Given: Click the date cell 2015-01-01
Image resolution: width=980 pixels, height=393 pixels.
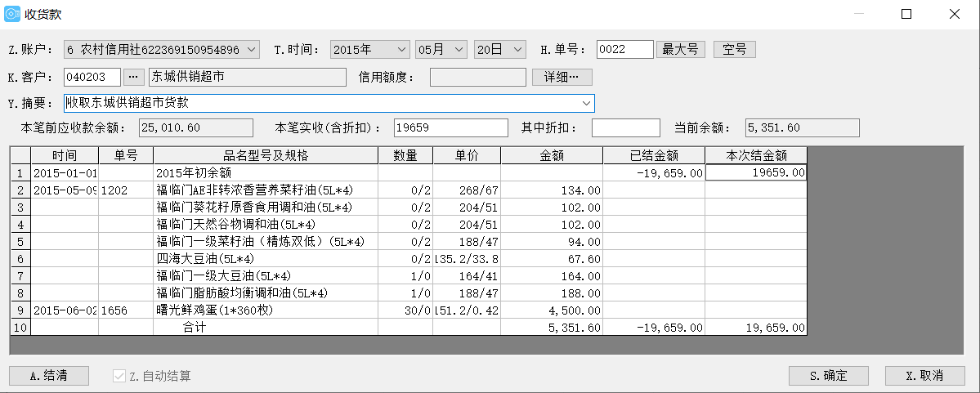Looking at the screenshot, I should tap(65, 173).
